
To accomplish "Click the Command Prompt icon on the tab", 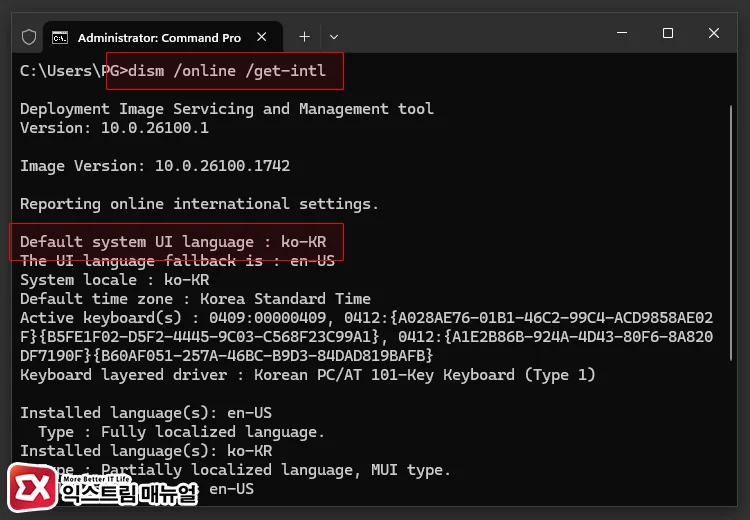I will (60, 37).
